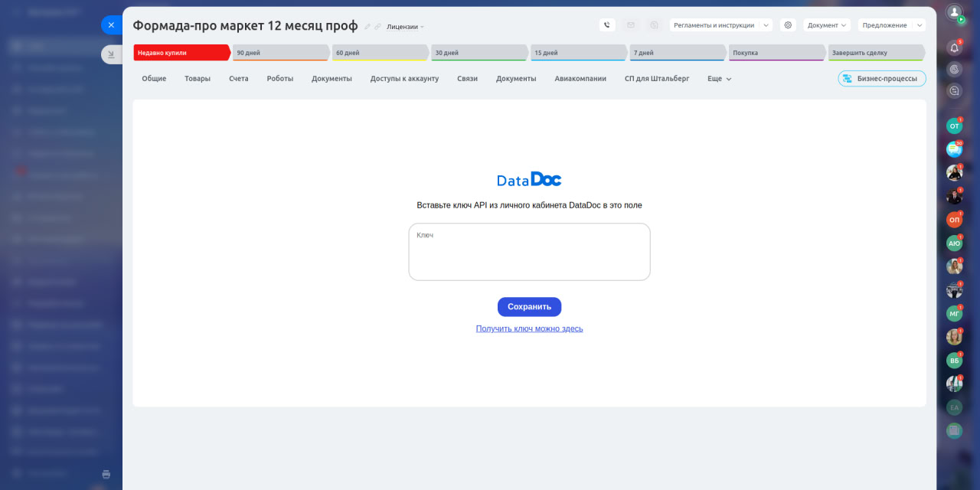This screenshot has height=490, width=980.
Task: Open the Документ dropdown
Action: (828, 25)
